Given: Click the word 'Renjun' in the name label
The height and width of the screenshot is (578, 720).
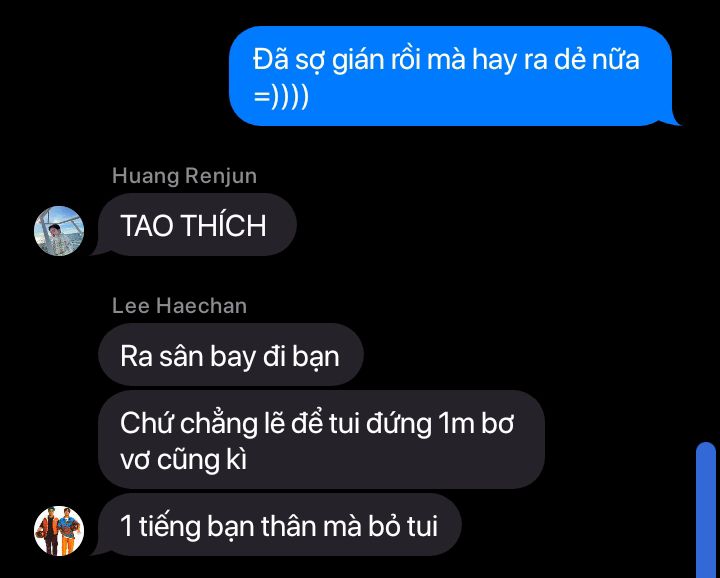Looking at the screenshot, I should (x=221, y=177).
